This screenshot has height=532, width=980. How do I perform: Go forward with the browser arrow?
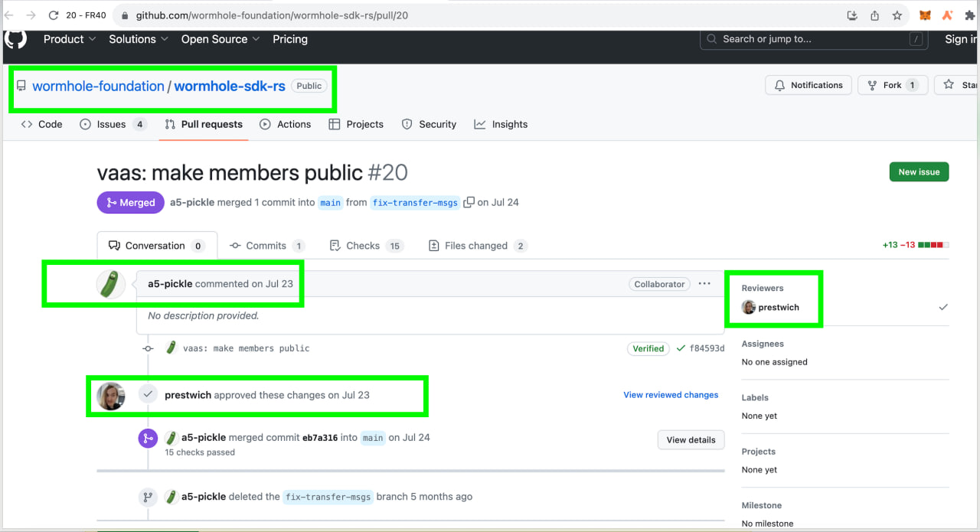click(x=31, y=15)
